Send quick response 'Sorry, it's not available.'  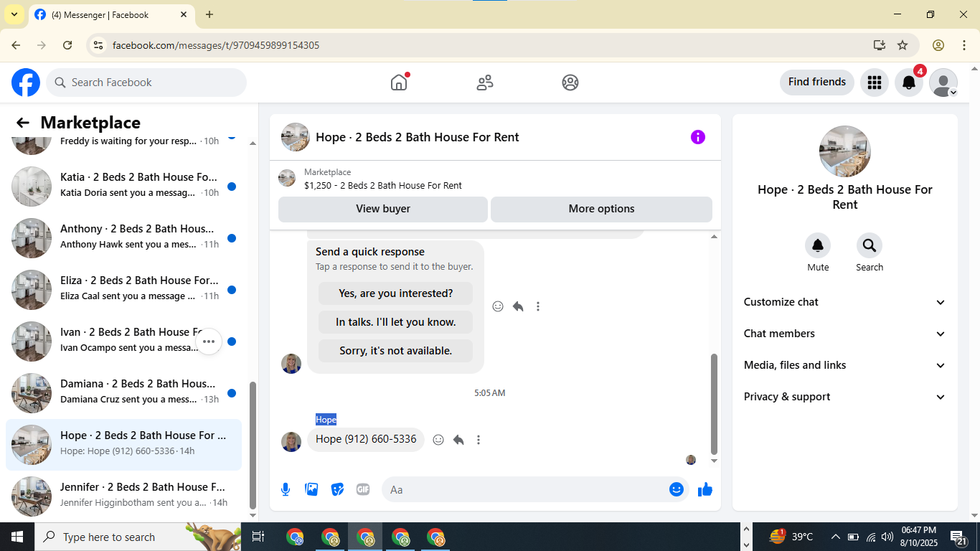pos(396,351)
